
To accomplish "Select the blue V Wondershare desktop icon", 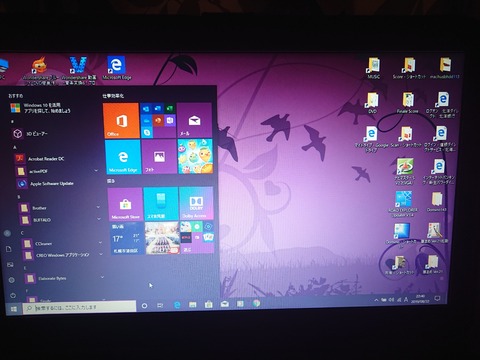I will tap(78, 70).
